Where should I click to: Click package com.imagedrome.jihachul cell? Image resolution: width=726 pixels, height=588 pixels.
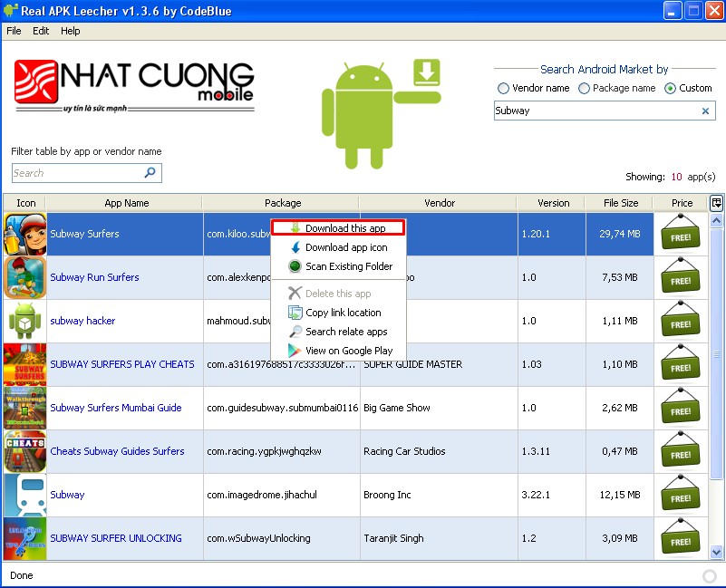pyautogui.click(x=282, y=495)
